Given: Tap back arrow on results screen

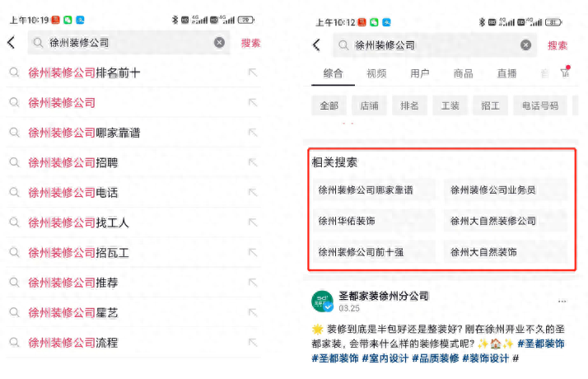Looking at the screenshot, I should 317,45.
